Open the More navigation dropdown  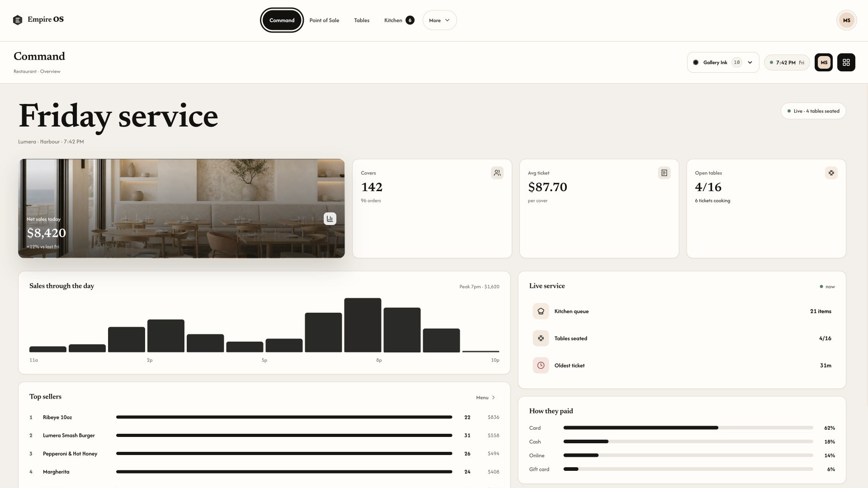pos(439,20)
